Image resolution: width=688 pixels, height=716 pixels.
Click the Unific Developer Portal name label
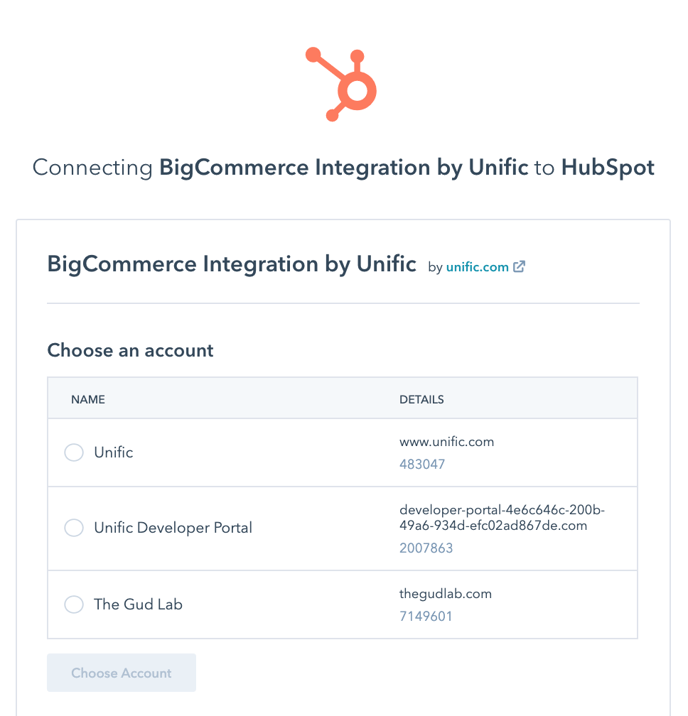coord(173,528)
